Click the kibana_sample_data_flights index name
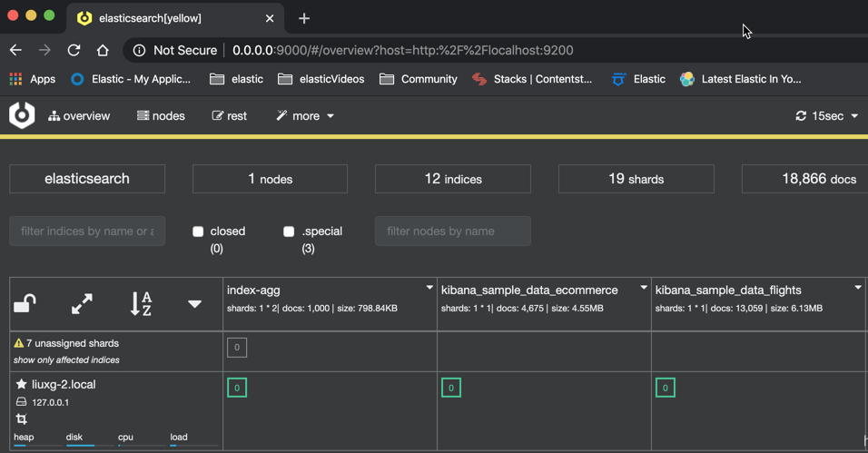 728,291
